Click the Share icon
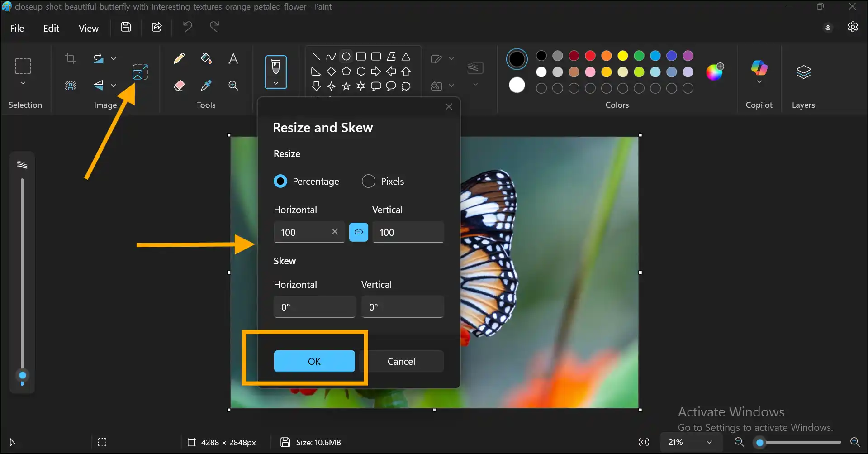Image resolution: width=868 pixels, height=454 pixels. pos(157,27)
